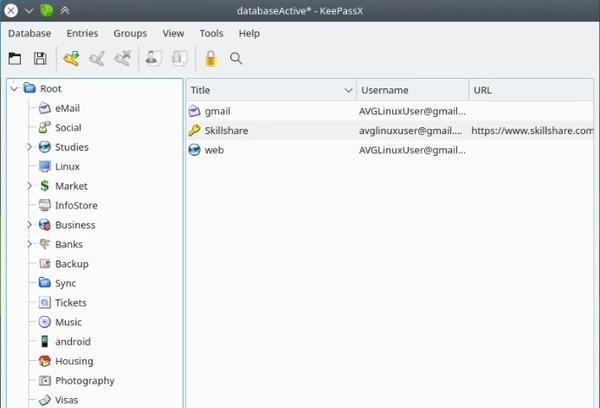Screen dimensions: 600x408
Task: Click AVGLinuxUser@gmail username in gmail row
Action: pyautogui.click(x=412, y=111)
